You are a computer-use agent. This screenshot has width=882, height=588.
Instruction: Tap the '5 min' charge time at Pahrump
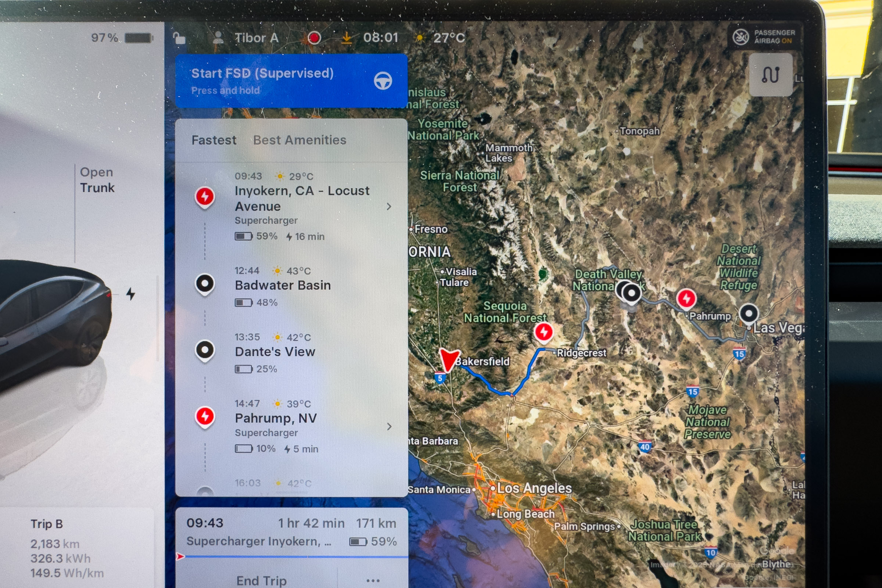pos(301,449)
